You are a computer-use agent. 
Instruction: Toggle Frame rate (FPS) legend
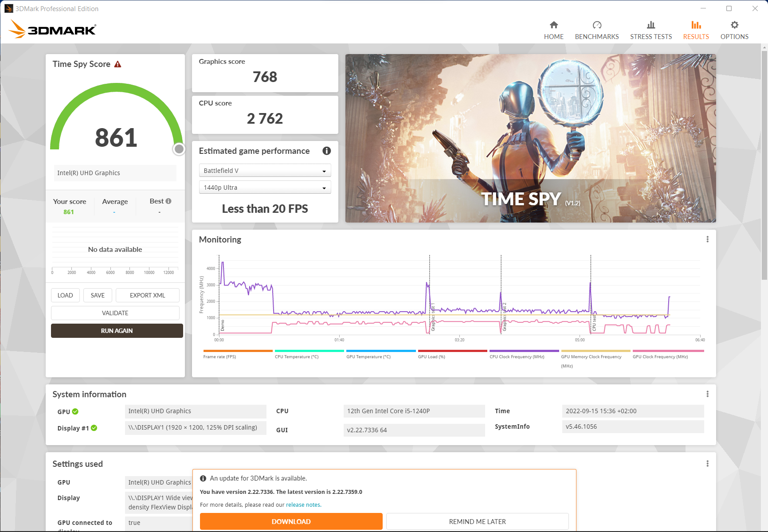point(238,355)
